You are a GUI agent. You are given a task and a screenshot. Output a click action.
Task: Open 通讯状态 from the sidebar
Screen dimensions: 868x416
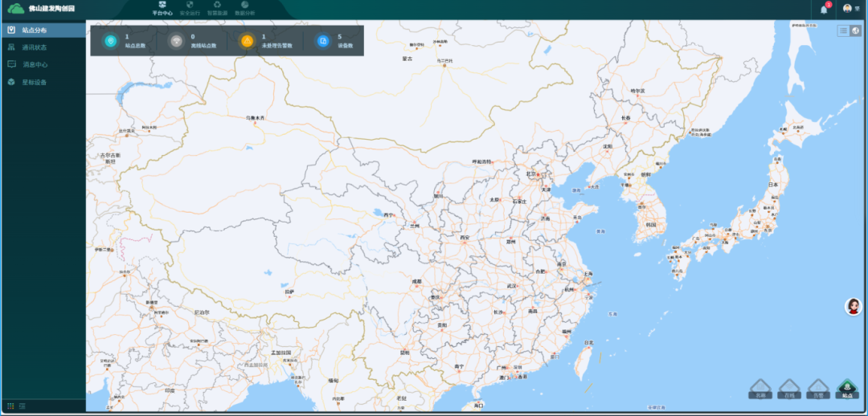43,47
